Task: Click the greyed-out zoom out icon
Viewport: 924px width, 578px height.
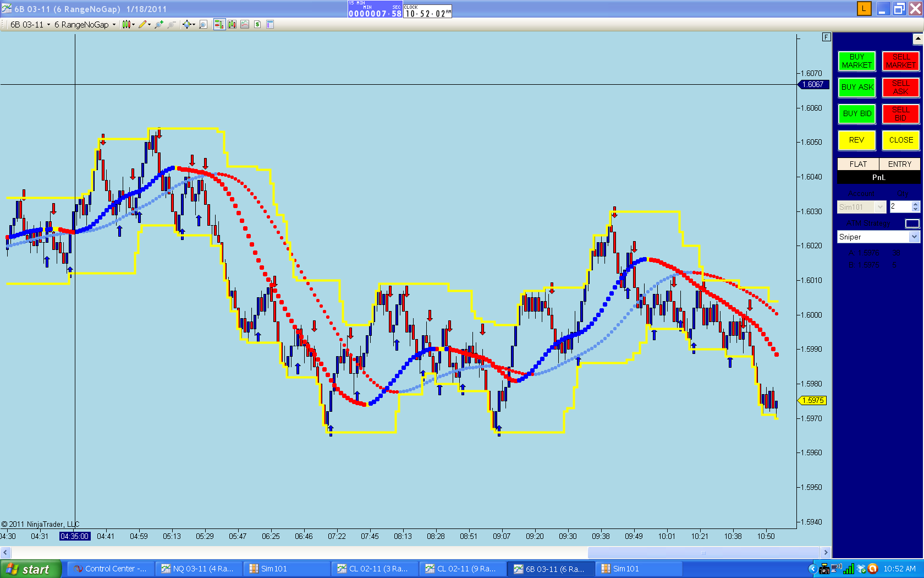Action: pos(172,24)
